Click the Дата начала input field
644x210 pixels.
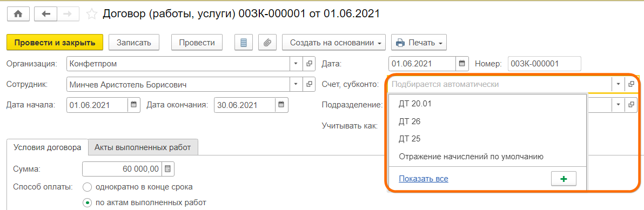coord(97,104)
